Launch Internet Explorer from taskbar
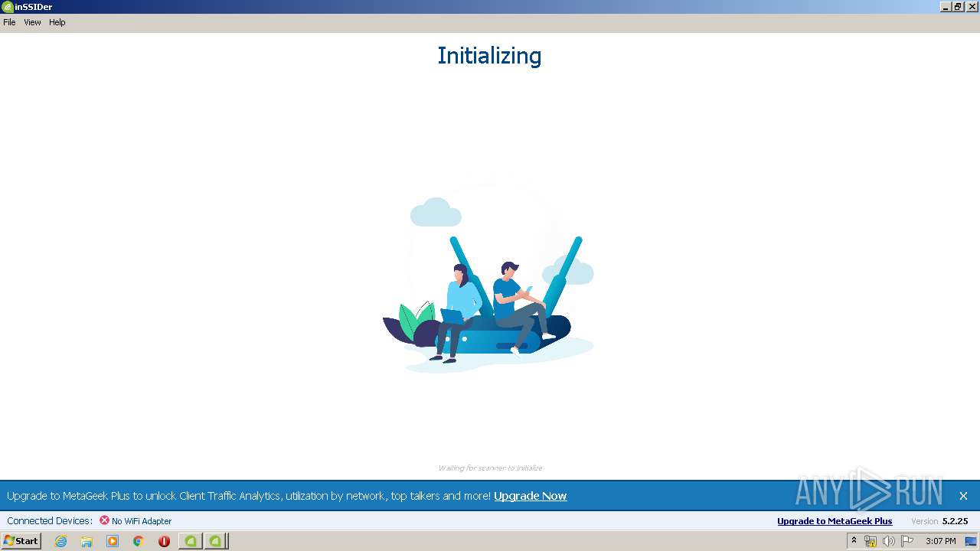Image resolution: width=980 pixels, height=551 pixels. [60, 541]
